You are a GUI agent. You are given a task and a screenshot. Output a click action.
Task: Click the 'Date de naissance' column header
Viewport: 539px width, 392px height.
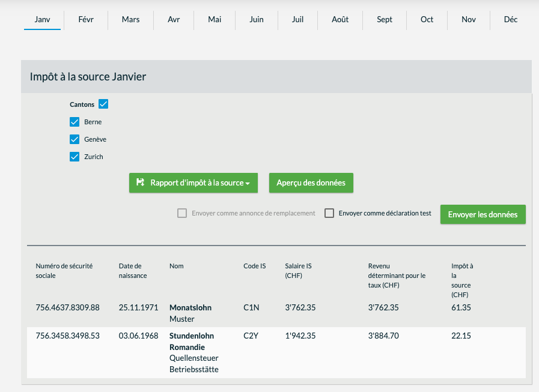(133, 271)
